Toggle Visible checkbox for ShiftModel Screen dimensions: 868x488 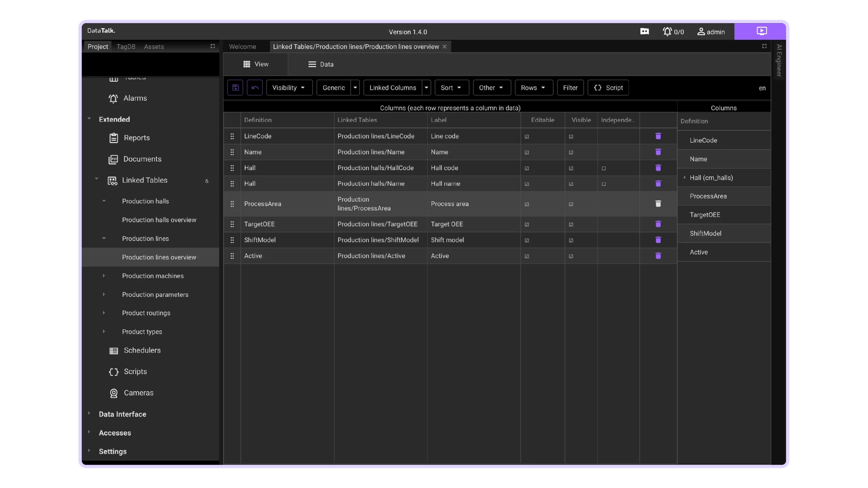tap(571, 241)
